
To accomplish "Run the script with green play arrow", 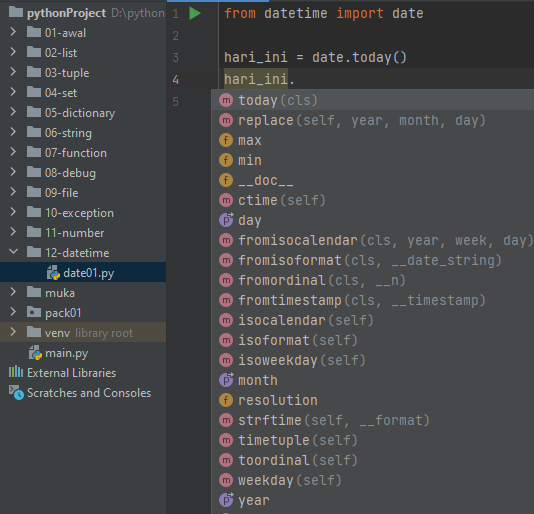I will (x=195, y=14).
